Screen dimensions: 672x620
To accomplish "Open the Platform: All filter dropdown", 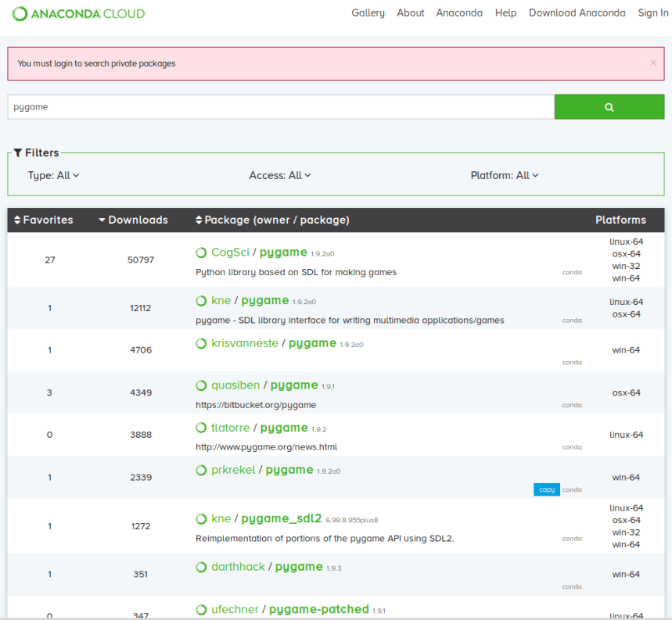I will tap(505, 176).
